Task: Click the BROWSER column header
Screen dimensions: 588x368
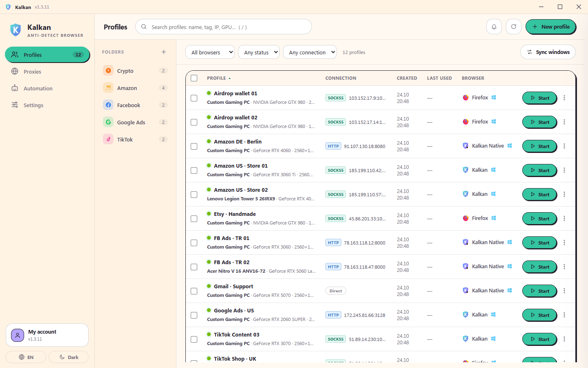Action: coord(473,78)
